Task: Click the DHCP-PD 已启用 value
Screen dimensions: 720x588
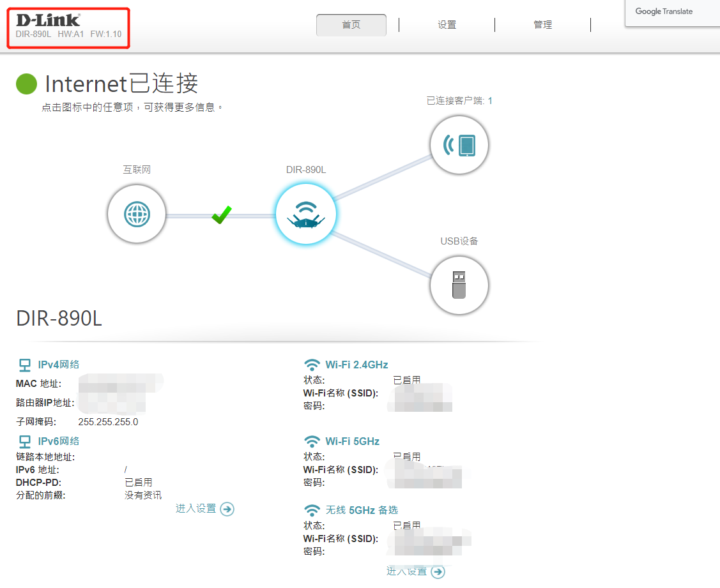Action: click(x=138, y=483)
